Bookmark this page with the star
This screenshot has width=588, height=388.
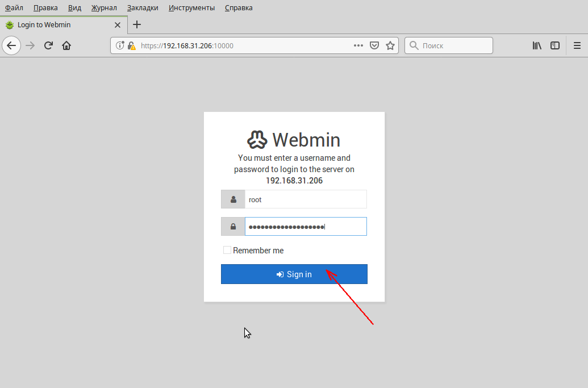click(390, 46)
